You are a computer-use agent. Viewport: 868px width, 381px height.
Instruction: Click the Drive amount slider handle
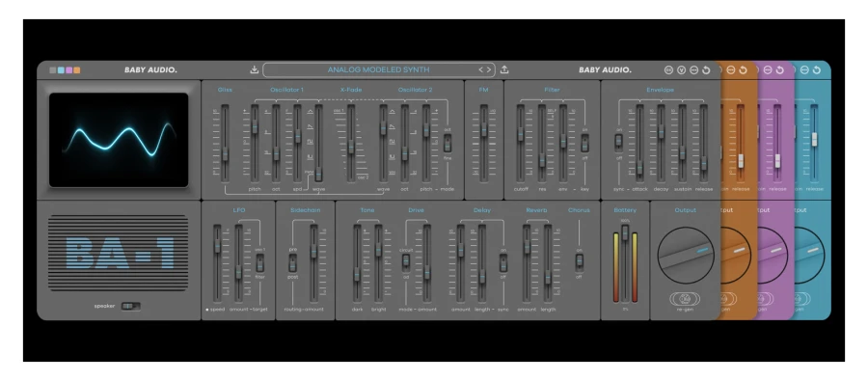click(x=427, y=272)
